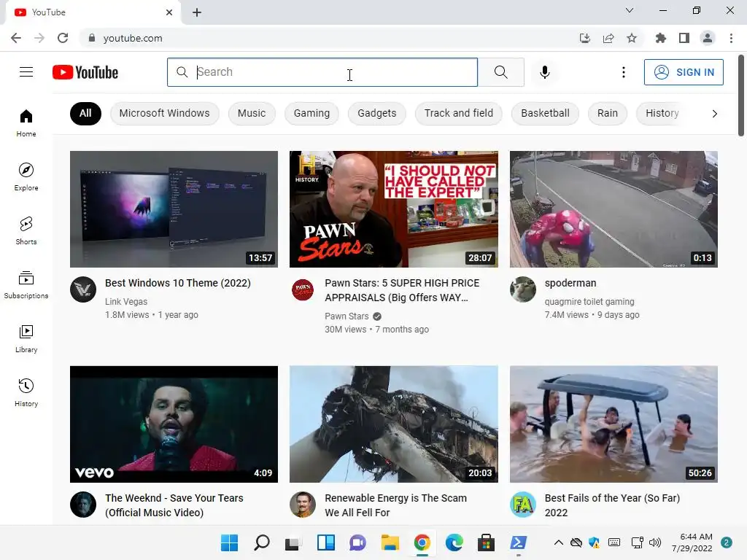Click Windows 10 Theme video thumbnail

click(x=174, y=209)
